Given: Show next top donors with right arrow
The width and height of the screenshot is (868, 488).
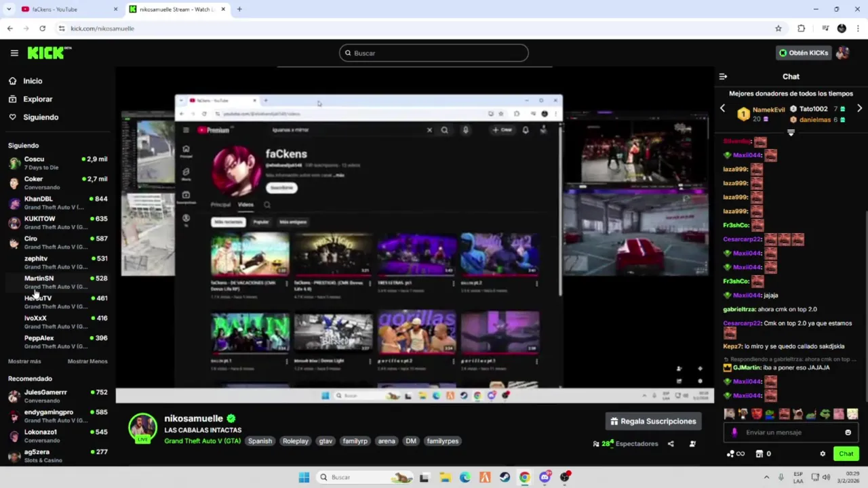Looking at the screenshot, I should [x=859, y=108].
